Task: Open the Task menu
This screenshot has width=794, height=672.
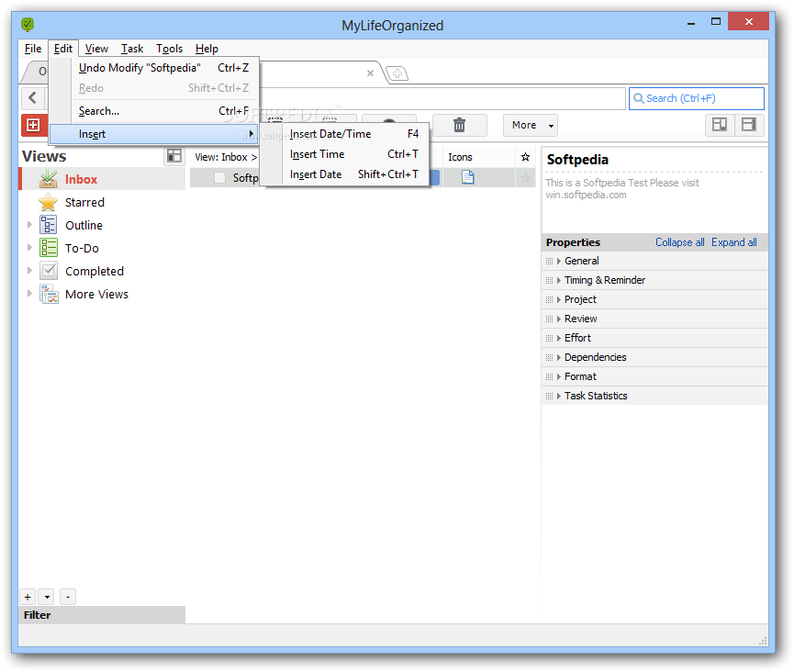Action: (132, 49)
